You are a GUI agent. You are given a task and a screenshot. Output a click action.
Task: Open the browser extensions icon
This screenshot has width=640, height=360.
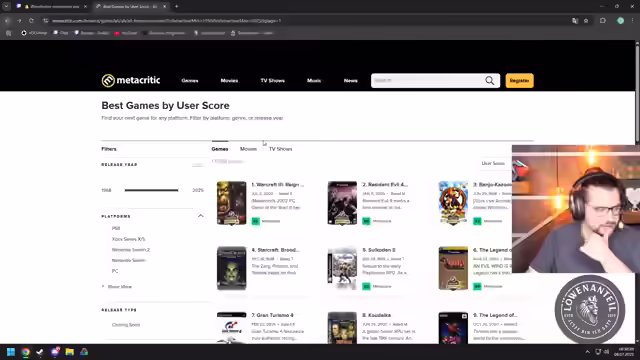click(x=603, y=20)
